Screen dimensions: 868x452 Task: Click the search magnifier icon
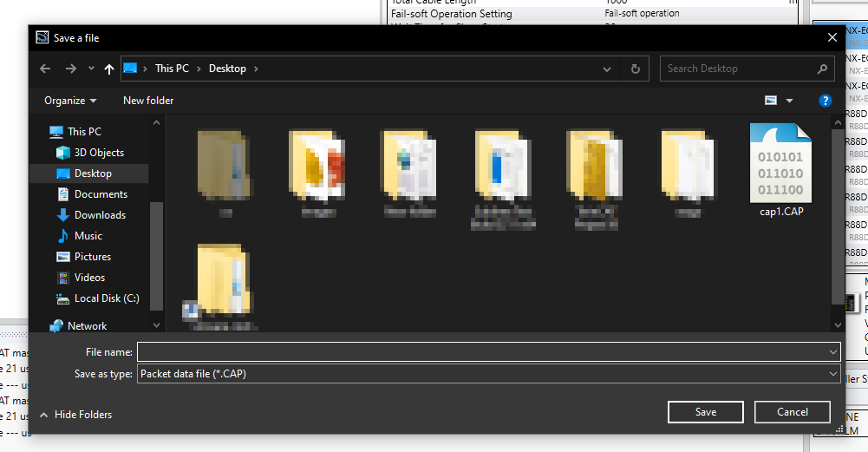tap(822, 69)
